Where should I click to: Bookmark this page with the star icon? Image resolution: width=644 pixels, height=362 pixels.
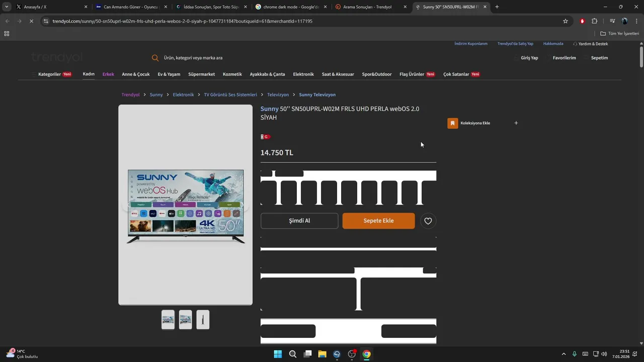(x=566, y=21)
